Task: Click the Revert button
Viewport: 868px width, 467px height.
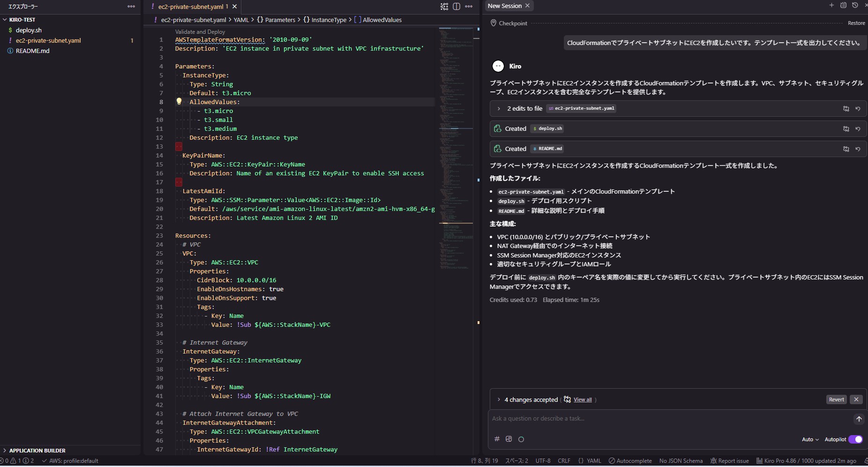Action: click(836, 399)
